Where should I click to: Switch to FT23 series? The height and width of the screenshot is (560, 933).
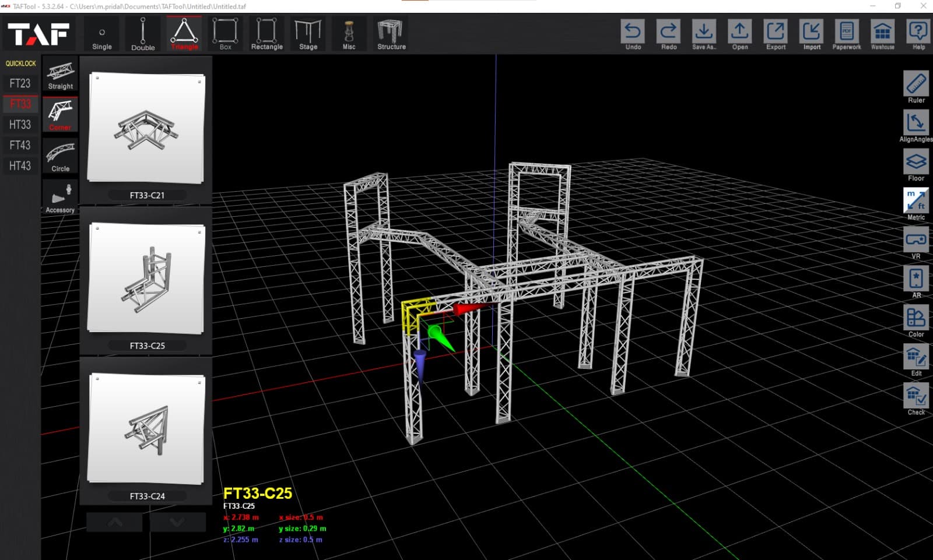coord(20,83)
